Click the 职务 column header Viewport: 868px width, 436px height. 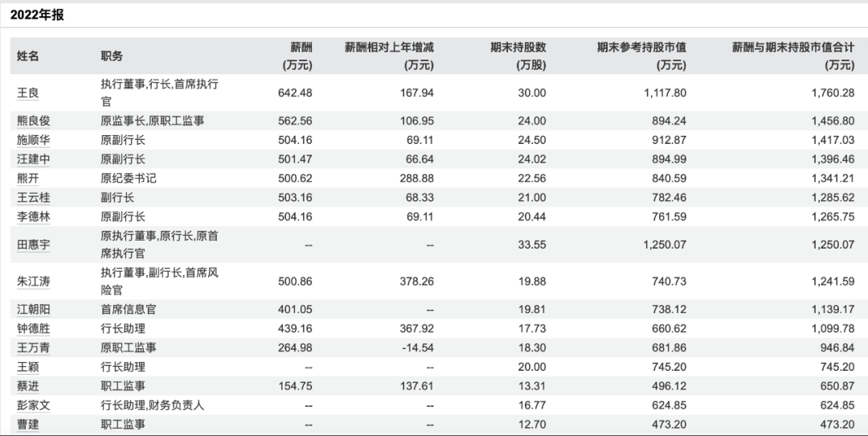coord(112,56)
